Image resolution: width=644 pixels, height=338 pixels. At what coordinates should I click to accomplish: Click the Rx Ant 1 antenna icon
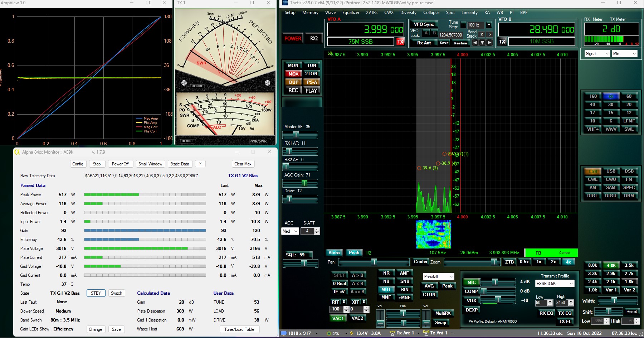pyautogui.click(x=392, y=333)
